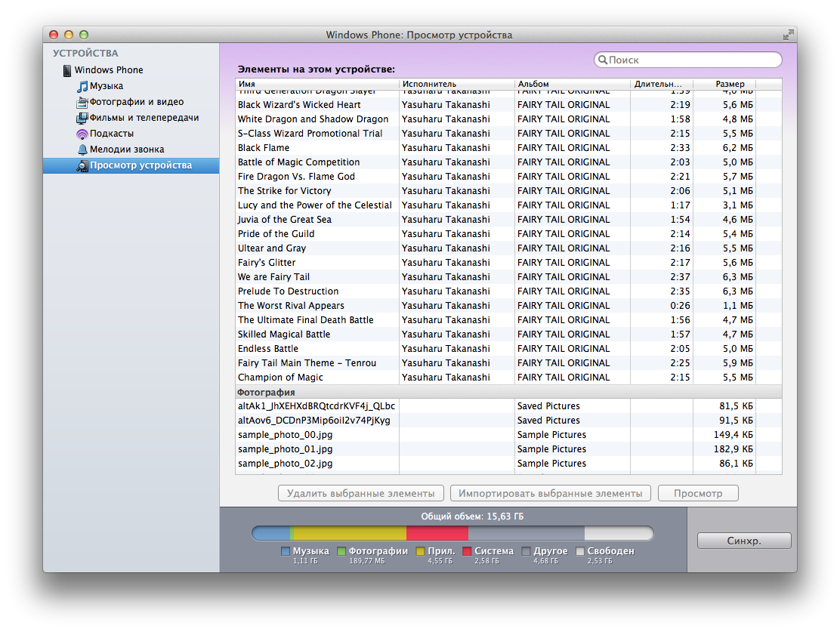Select track The Ultimate Final Death Battle
The height and width of the screenshot is (632, 840).
(508, 320)
